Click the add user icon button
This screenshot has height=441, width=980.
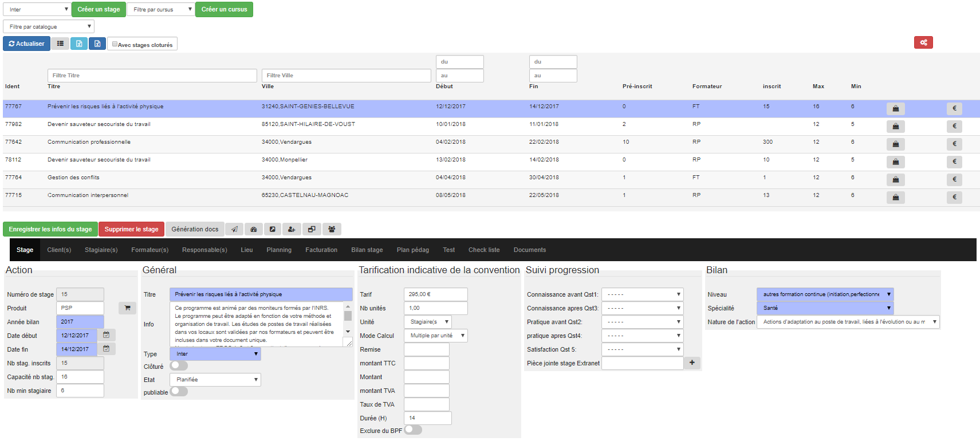tap(292, 229)
